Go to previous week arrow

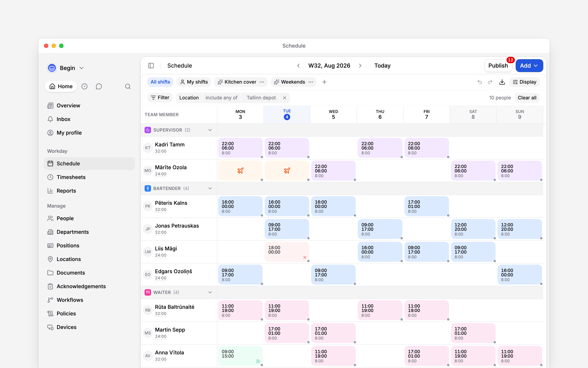click(298, 65)
